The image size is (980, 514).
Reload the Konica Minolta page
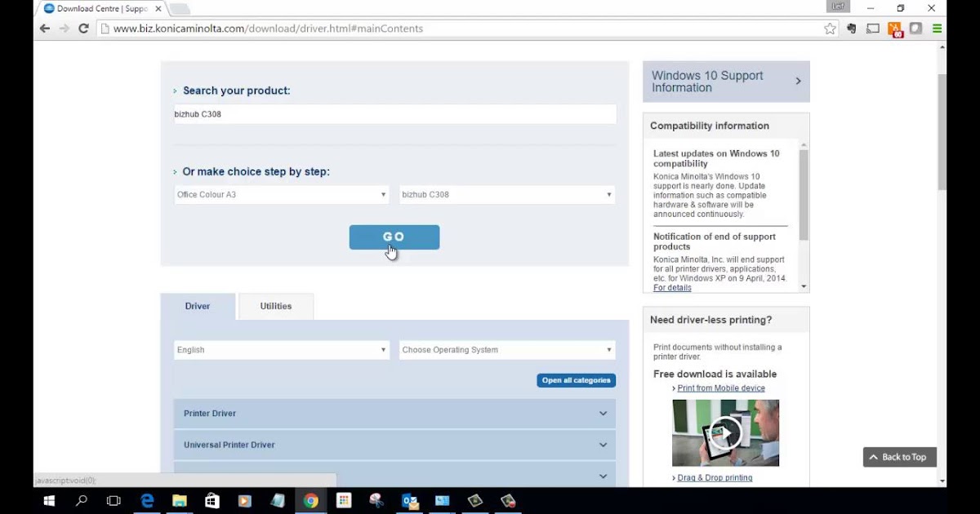tap(83, 28)
